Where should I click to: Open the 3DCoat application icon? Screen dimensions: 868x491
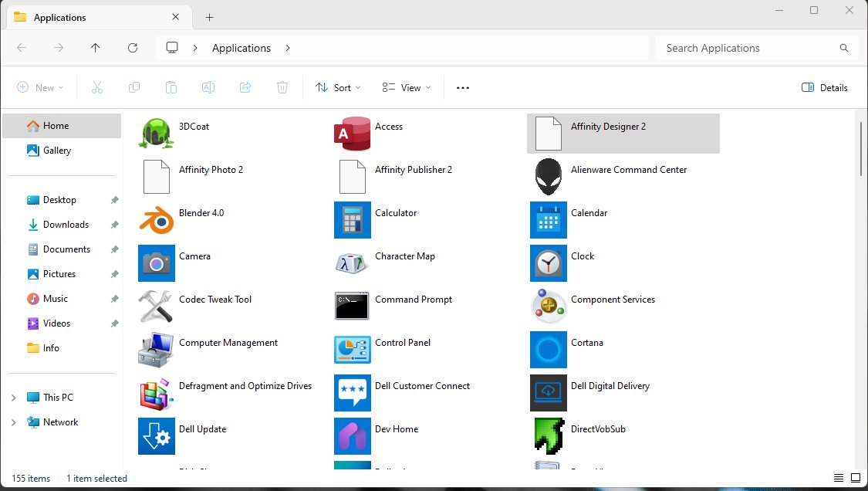[156, 133]
